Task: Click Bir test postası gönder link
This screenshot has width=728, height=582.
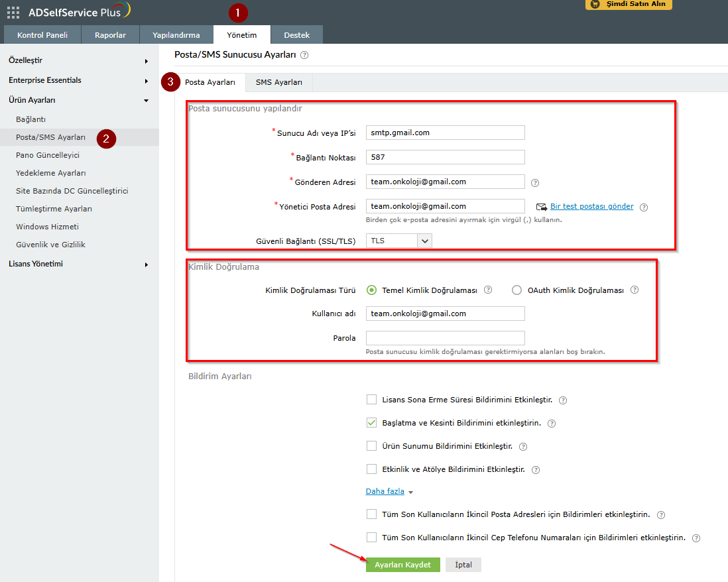Action: pyautogui.click(x=591, y=206)
